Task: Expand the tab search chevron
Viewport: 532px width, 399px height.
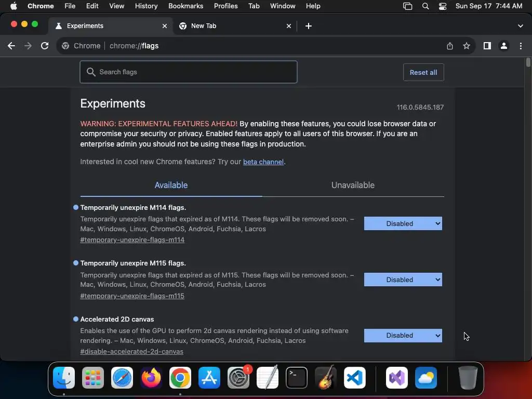Action: click(x=521, y=26)
